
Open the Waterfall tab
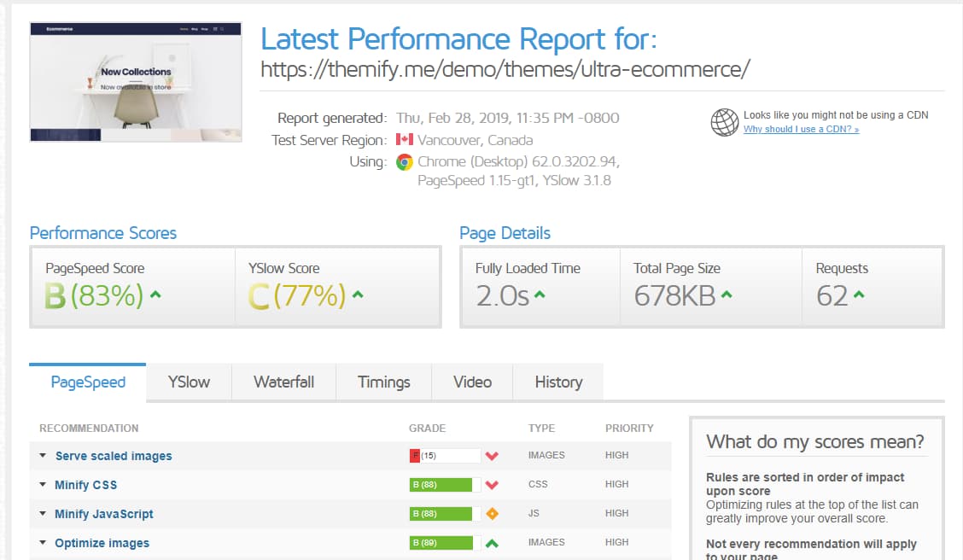coord(283,382)
